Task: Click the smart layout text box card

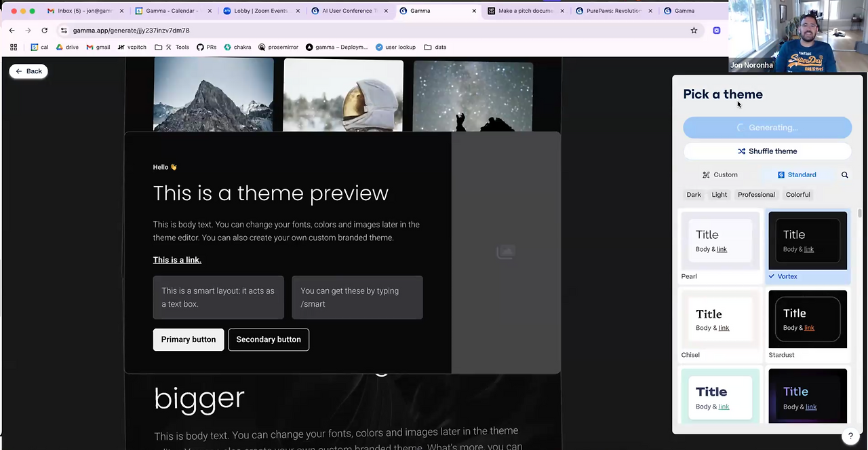Action: coord(218,297)
